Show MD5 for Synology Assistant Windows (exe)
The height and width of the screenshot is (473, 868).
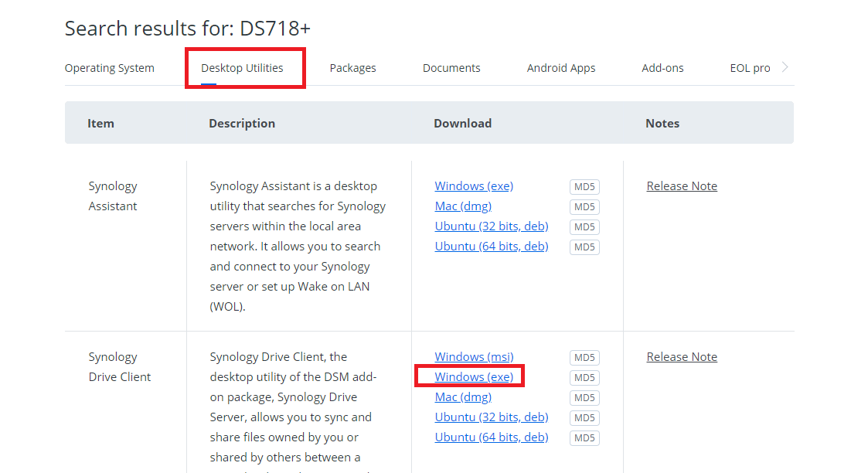coord(584,187)
